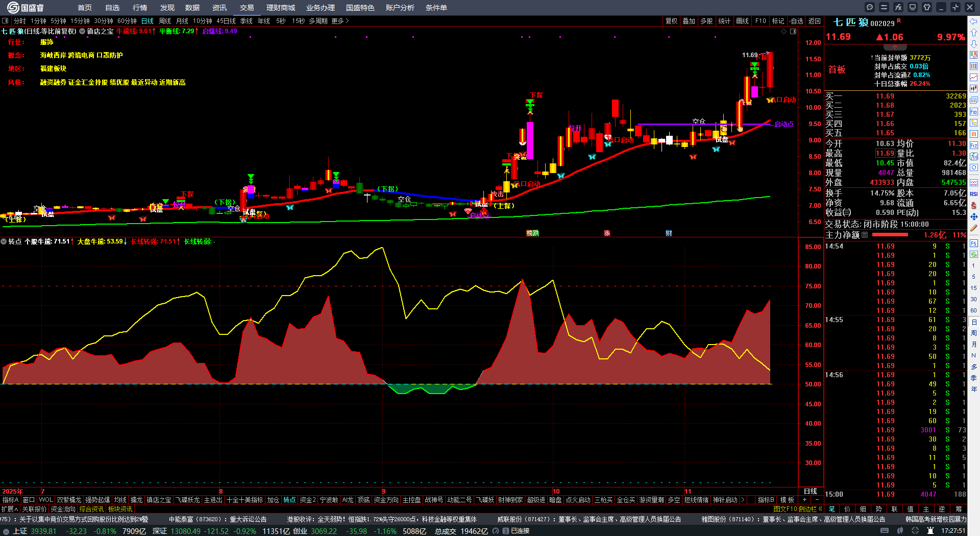The image size is (980, 536).
Task: Click the up arrow sidebar icon
Action: [x=974, y=33]
